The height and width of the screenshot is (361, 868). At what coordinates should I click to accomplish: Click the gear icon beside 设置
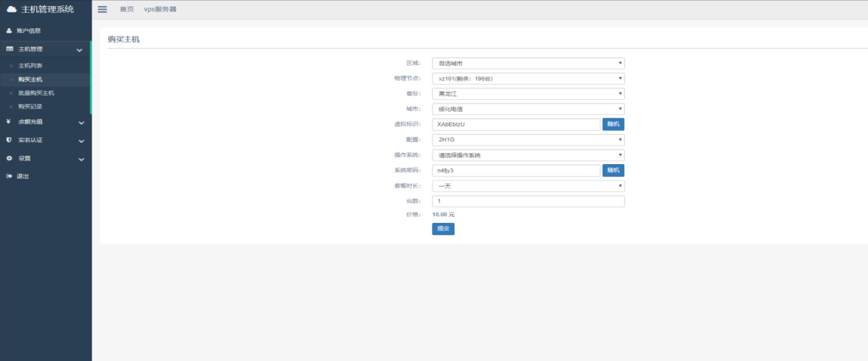[9, 159]
